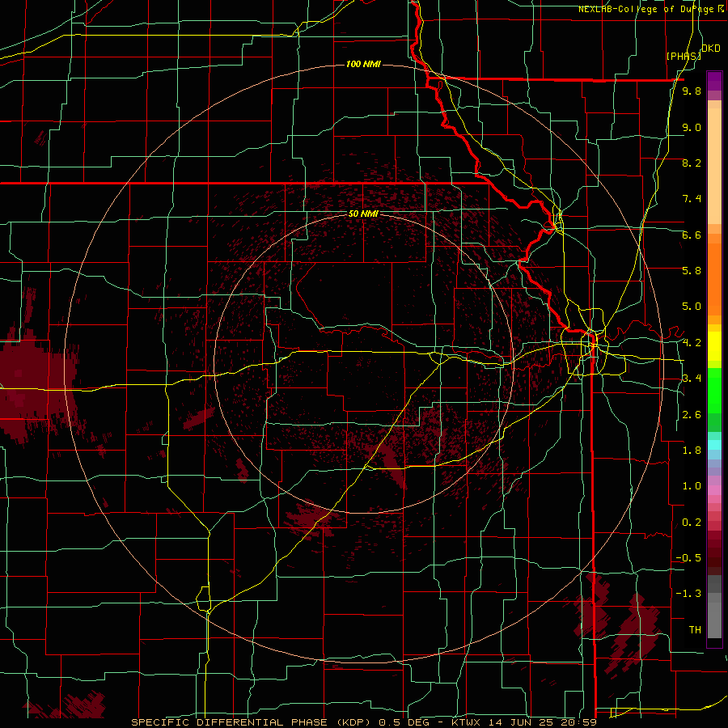The height and width of the screenshot is (728, 728).
Task: Select the 4.2 value on color scale
Action: tap(692, 343)
